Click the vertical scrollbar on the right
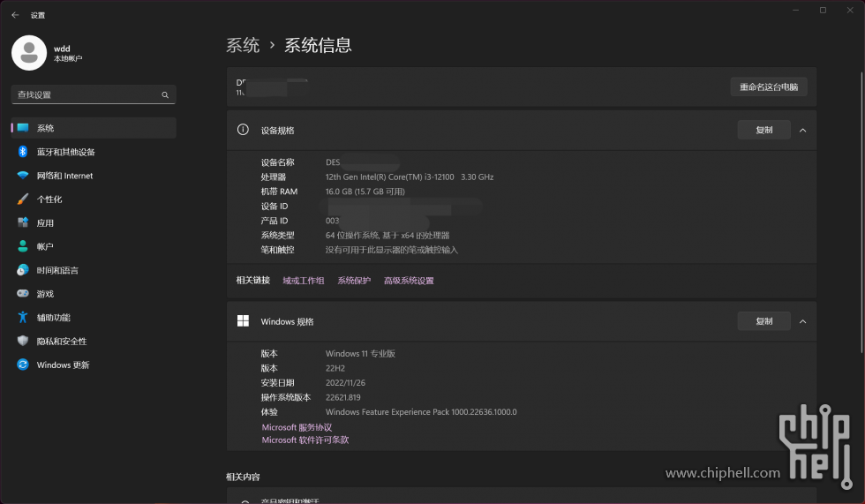 coord(861,213)
